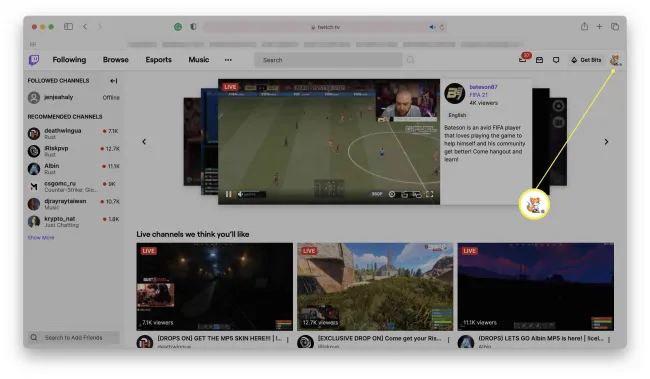The image size is (650, 379).
Task: Click the green extension icon in Safari toolbar
Action: pyautogui.click(x=178, y=27)
